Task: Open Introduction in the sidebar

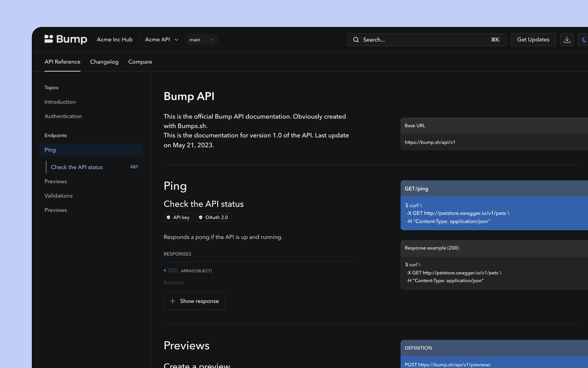Action: (60, 102)
